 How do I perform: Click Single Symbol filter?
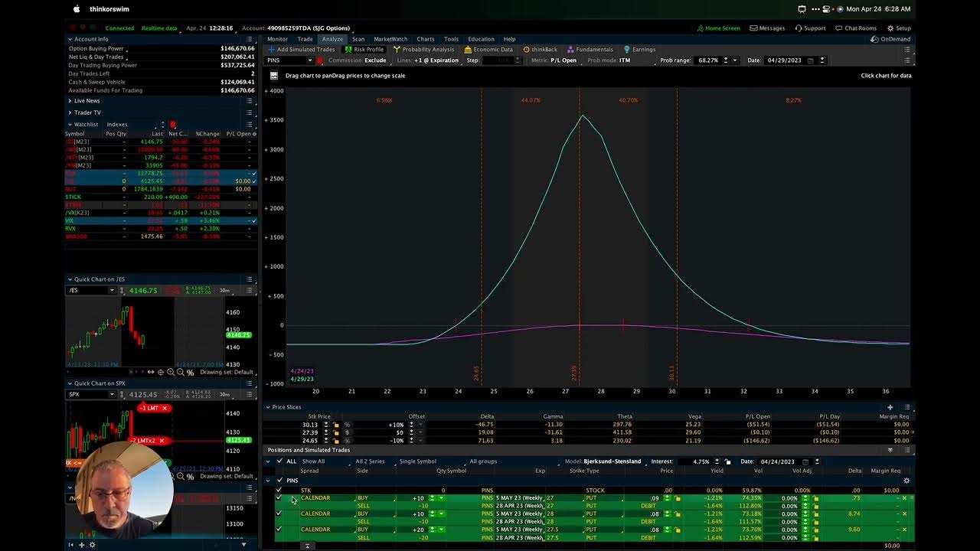pyautogui.click(x=418, y=461)
